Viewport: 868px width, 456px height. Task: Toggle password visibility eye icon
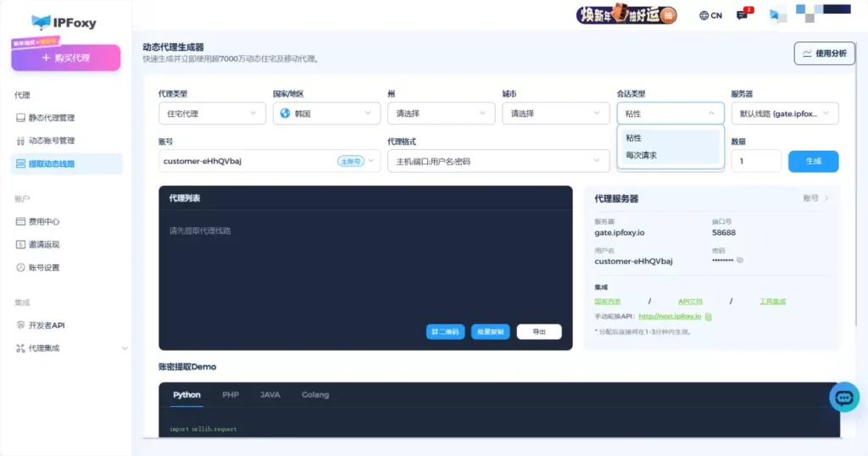740,261
